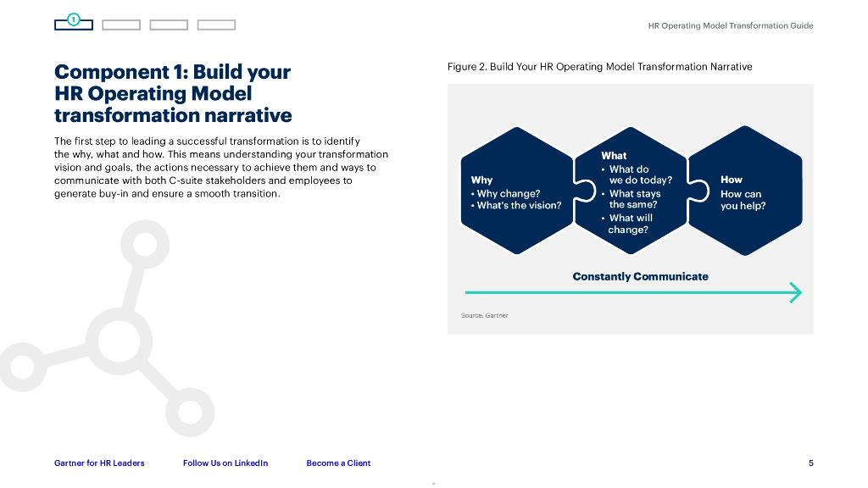Click the teal arrow head under Constantly Communicate
This screenshot has height=488, width=868.
tap(795, 292)
